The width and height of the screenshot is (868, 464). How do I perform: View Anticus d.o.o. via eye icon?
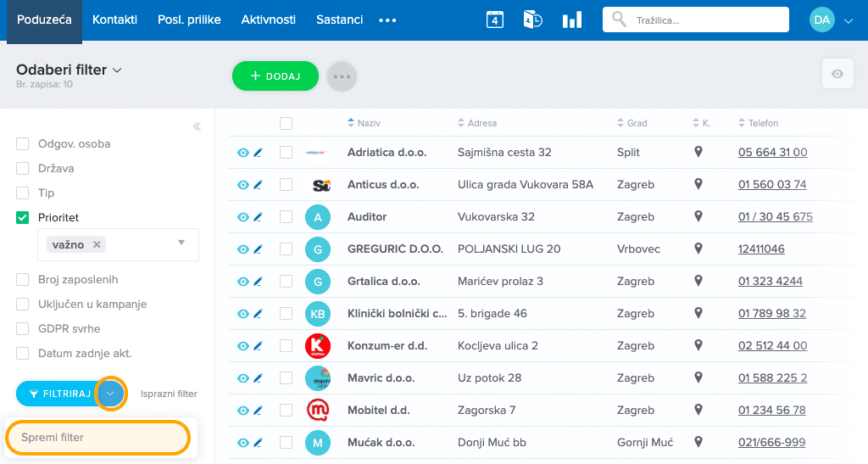(243, 185)
